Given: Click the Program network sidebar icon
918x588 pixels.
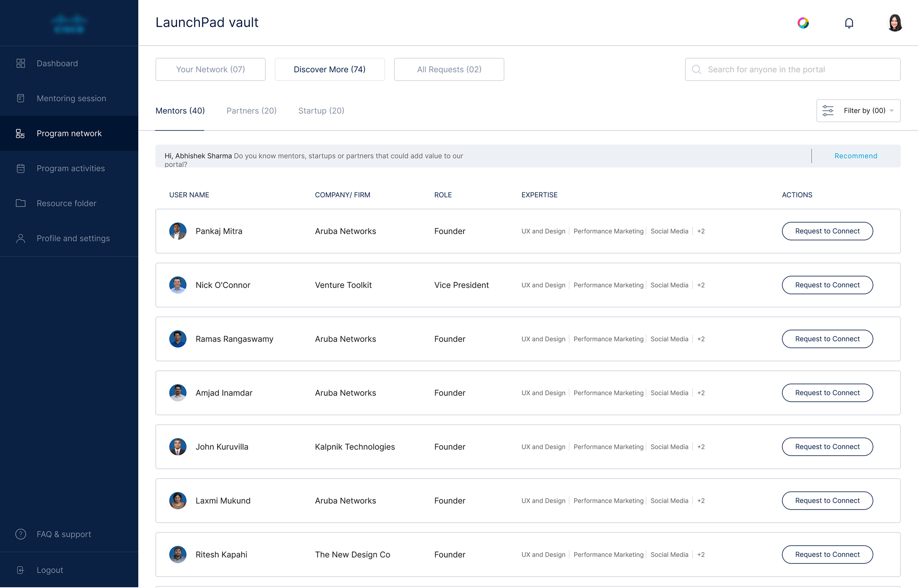Looking at the screenshot, I should pyautogui.click(x=20, y=133).
